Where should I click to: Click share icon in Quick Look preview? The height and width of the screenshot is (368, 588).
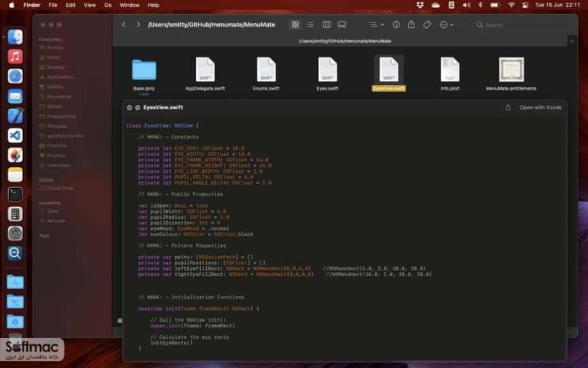click(508, 108)
